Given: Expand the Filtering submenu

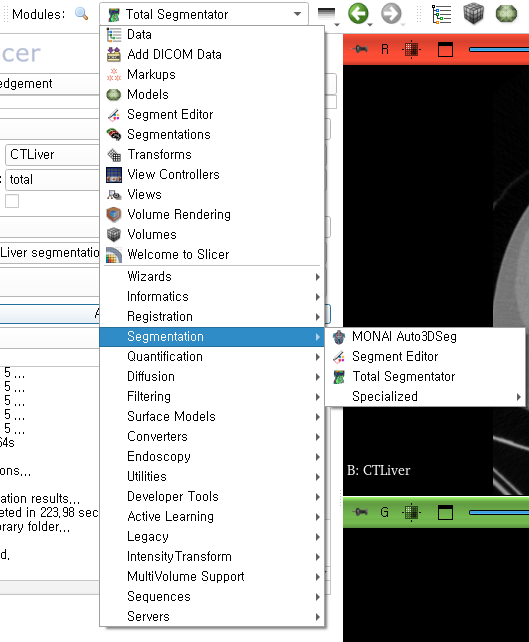Looking at the screenshot, I should point(212,397).
